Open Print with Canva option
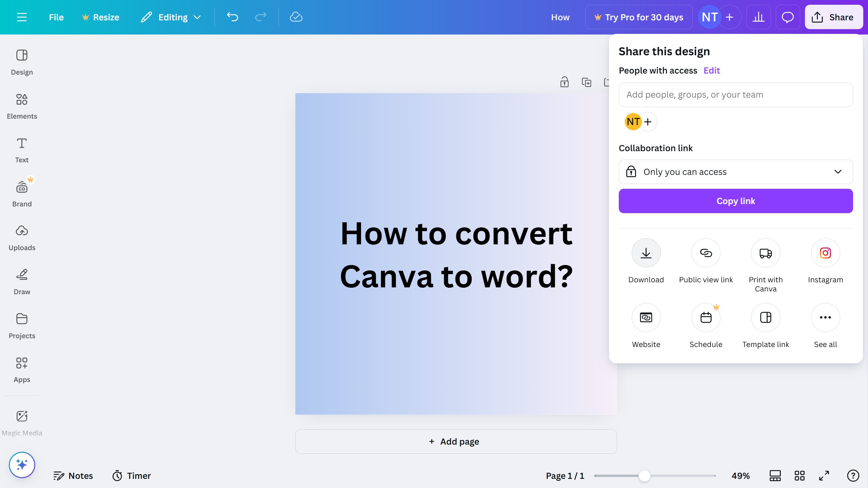The height and width of the screenshot is (488, 868). 766,253
